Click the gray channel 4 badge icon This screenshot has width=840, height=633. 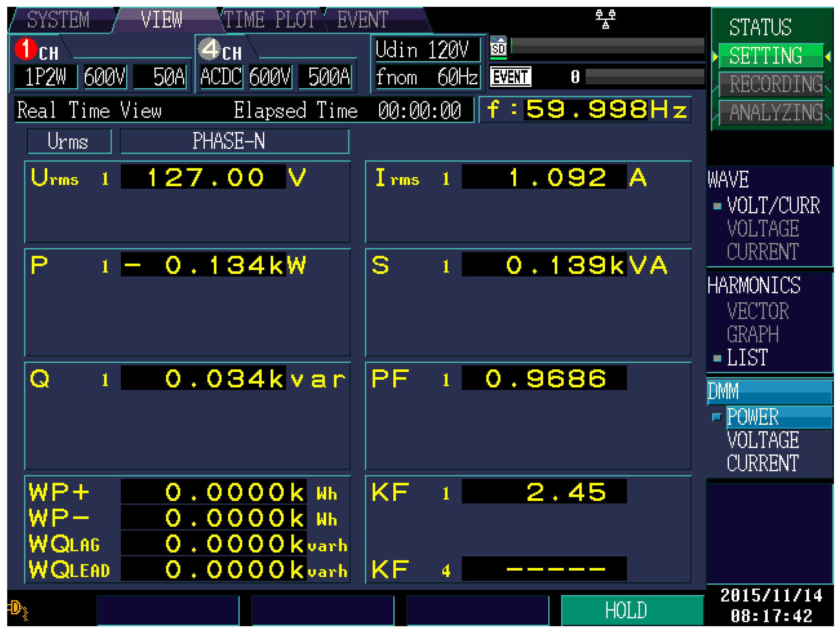tap(209, 48)
